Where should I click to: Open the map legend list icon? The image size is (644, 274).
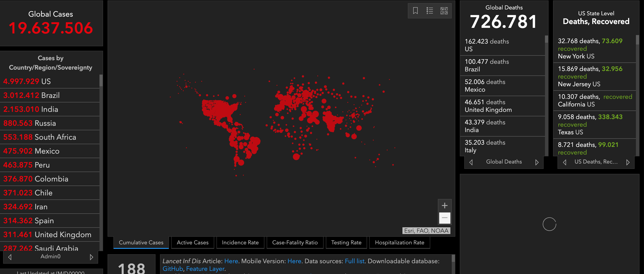pos(430,11)
